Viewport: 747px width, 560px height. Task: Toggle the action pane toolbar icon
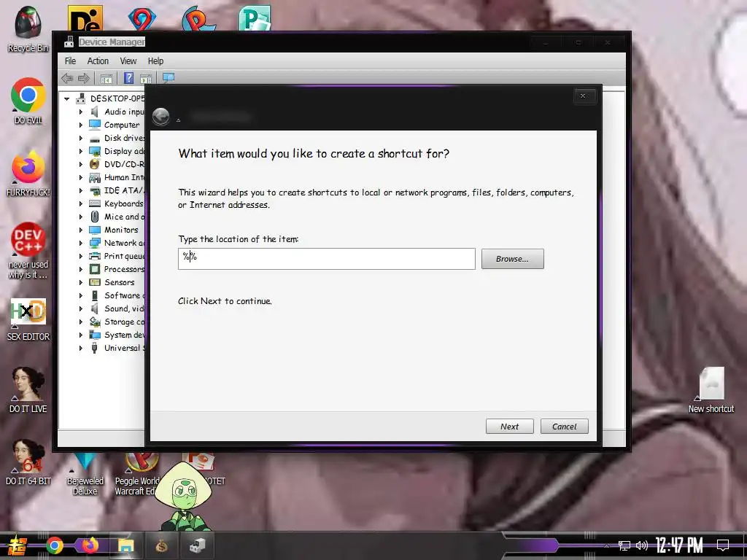146,78
